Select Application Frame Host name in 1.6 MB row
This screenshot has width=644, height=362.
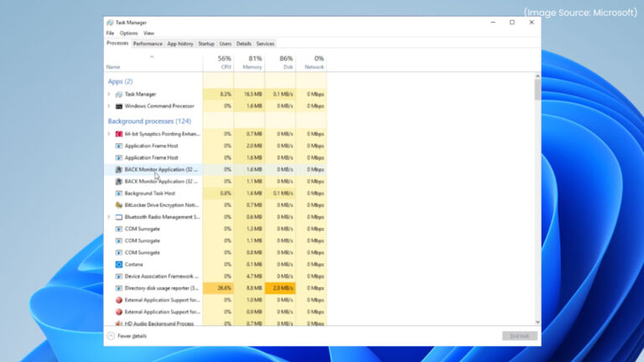(x=152, y=158)
